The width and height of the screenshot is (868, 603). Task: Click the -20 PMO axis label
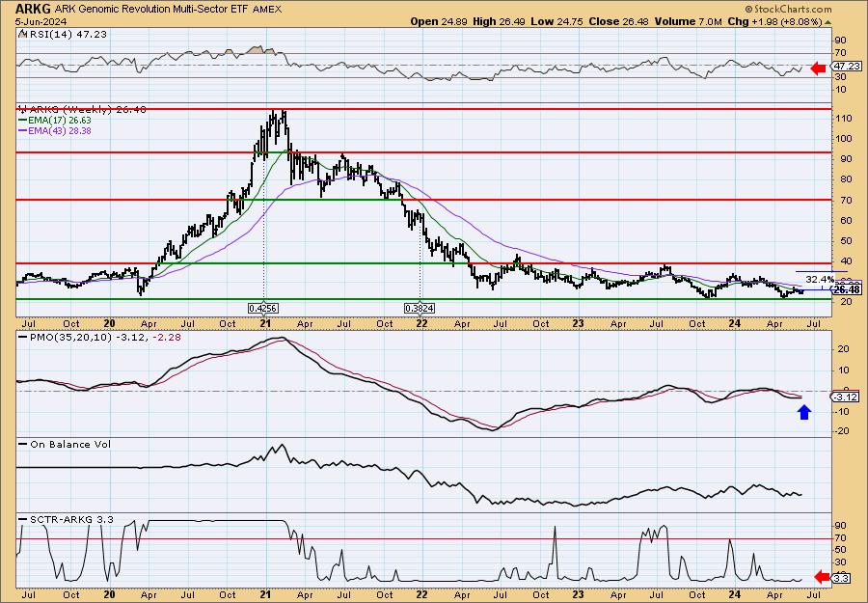[x=842, y=431]
